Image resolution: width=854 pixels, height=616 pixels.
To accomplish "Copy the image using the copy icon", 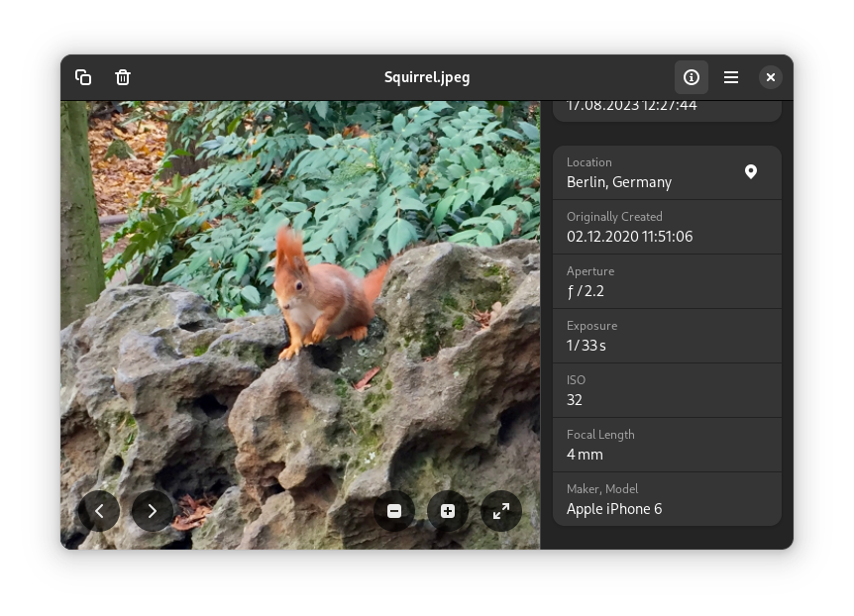I will tap(83, 77).
